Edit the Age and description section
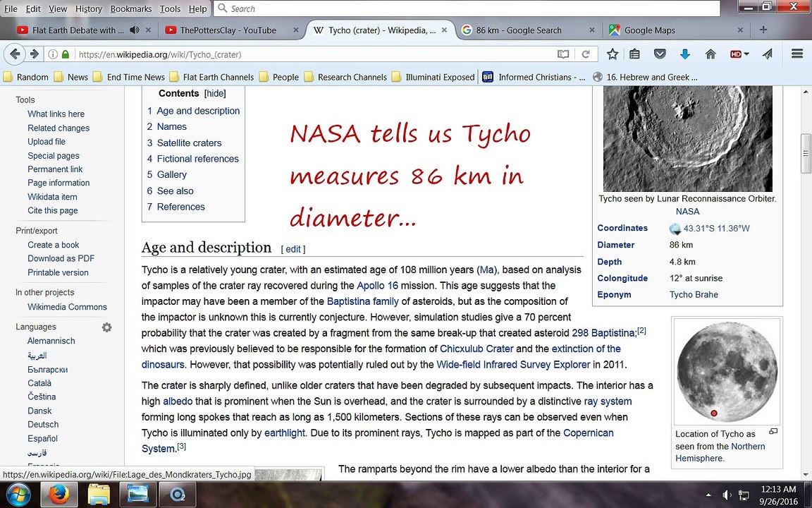Image resolution: width=812 pixels, height=508 pixels. pyautogui.click(x=293, y=249)
